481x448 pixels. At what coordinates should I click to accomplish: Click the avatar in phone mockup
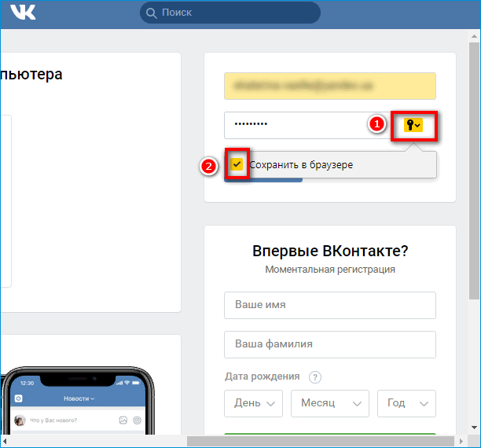pyautogui.click(x=20, y=420)
